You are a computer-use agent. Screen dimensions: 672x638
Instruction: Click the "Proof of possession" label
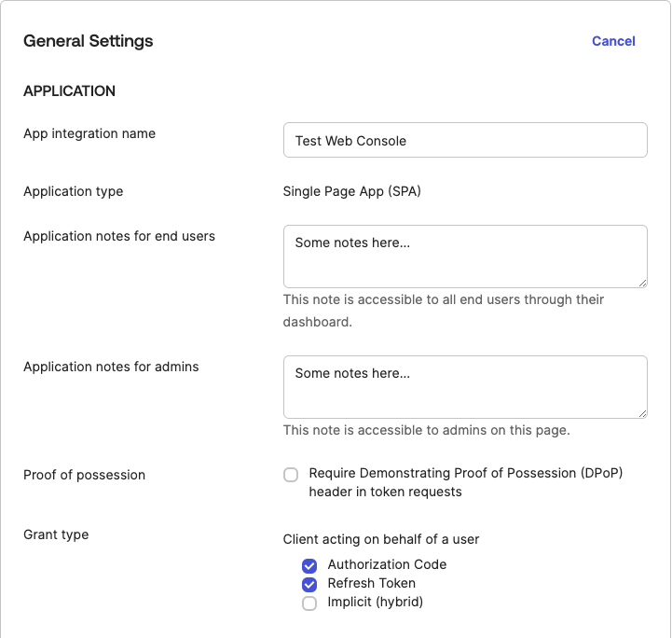click(x=85, y=475)
